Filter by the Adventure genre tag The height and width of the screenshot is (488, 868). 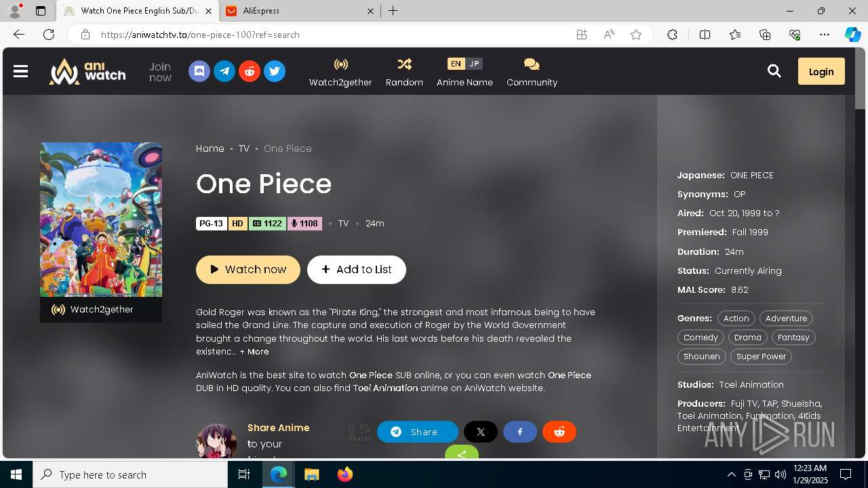786,319
